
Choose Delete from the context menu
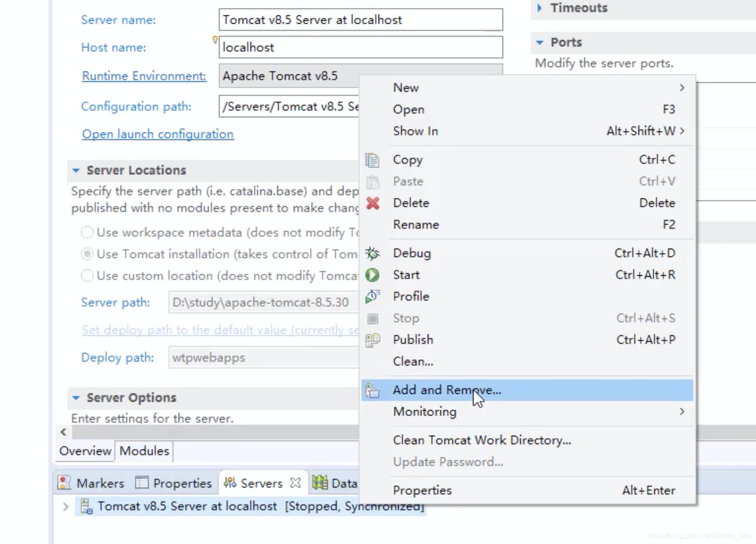527,203
